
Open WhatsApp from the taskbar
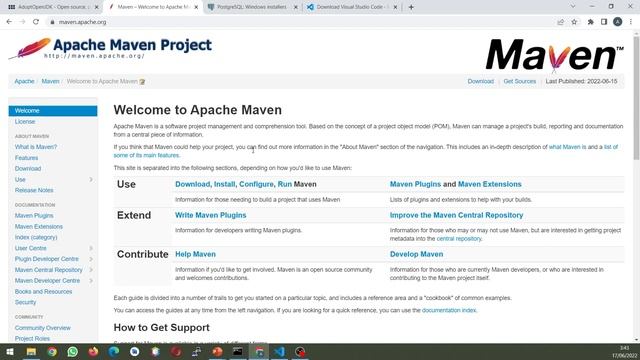click(73, 351)
